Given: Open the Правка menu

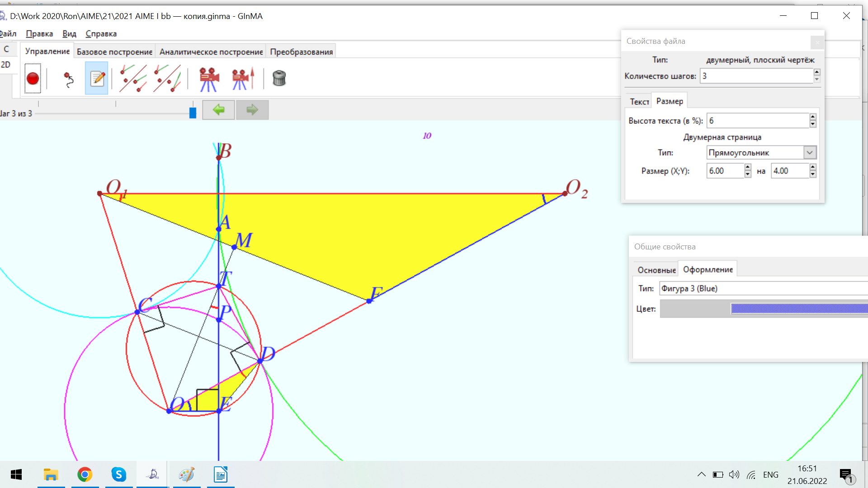Looking at the screenshot, I should (39, 34).
